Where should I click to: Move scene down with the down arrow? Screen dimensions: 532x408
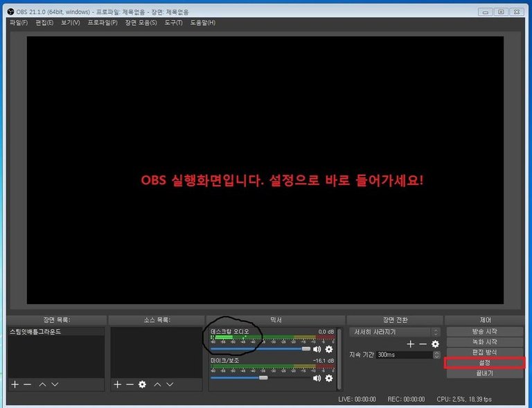[x=55, y=384]
